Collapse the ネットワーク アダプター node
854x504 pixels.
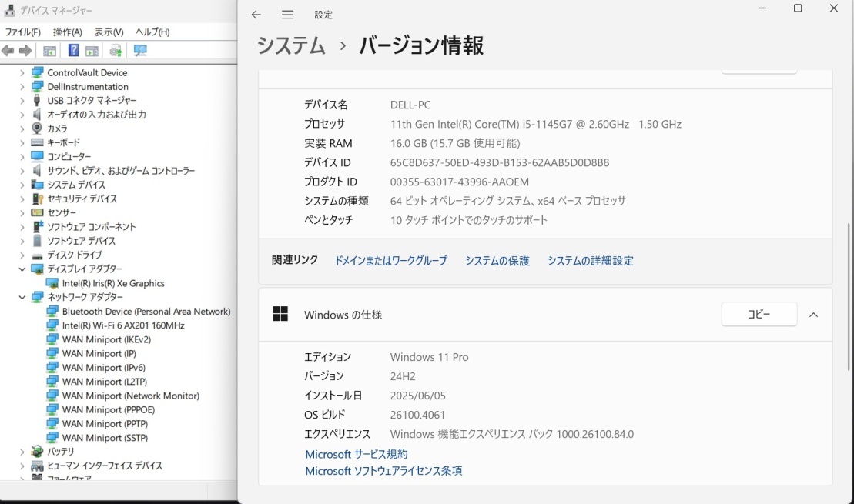(x=22, y=297)
